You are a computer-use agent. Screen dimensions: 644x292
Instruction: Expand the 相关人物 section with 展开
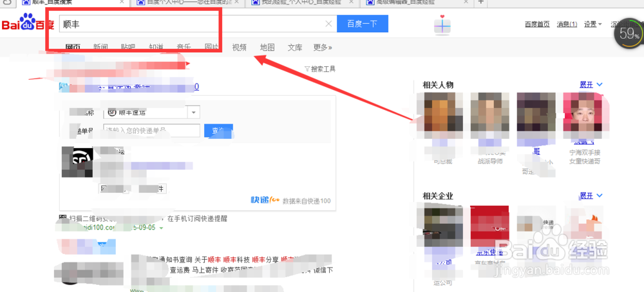point(591,84)
